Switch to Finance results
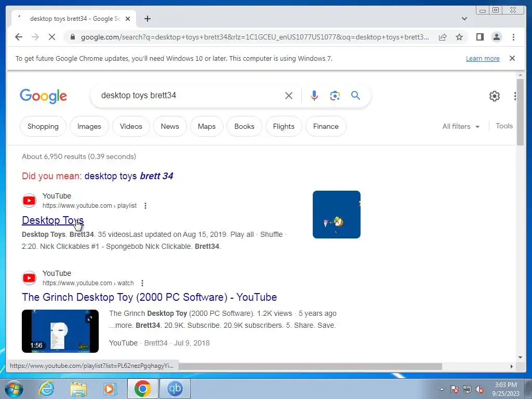The height and width of the screenshot is (399, 532). [x=326, y=126]
